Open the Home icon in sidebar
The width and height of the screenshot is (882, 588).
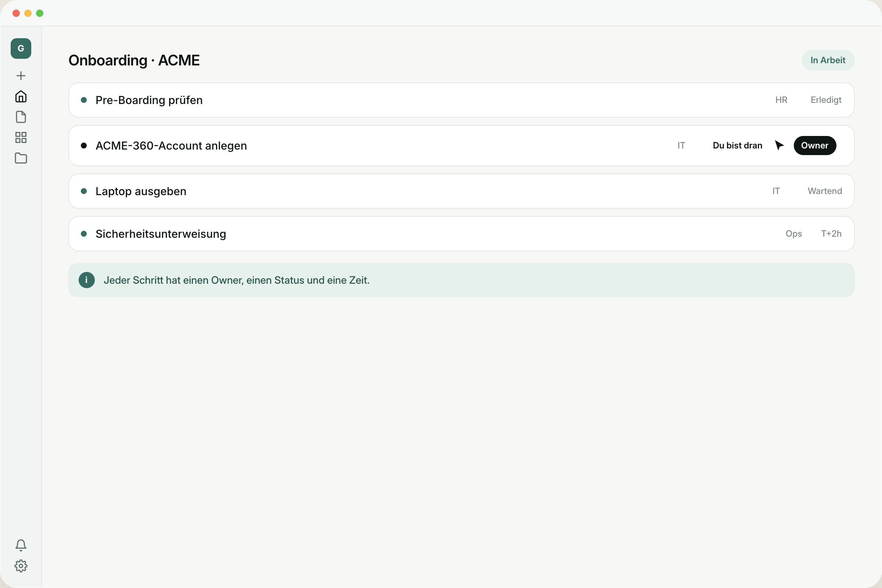tap(21, 96)
